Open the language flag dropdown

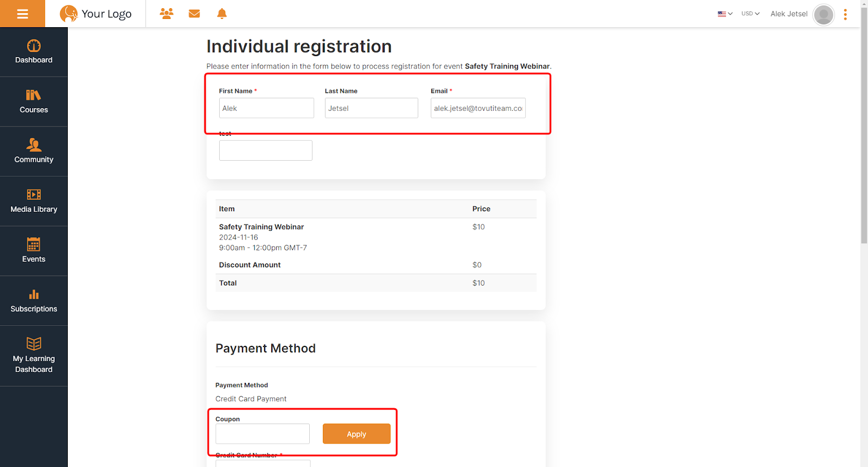click(x=725, y=14)
